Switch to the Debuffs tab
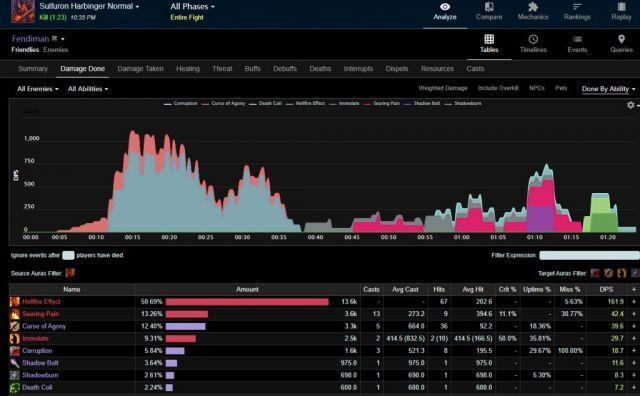This screenshot has width=640, height=396. [285, 69]
